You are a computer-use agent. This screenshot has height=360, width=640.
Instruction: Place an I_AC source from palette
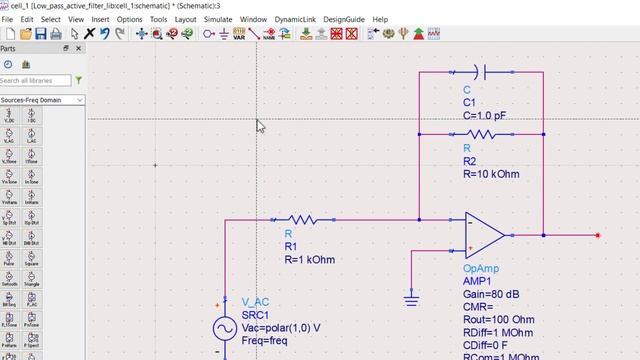[31, 136]
